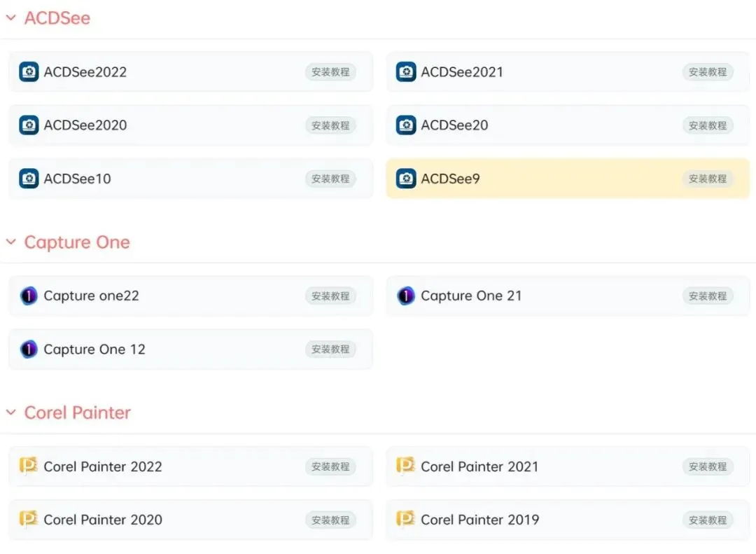Open 安装教程 for Corel Painter 2021
The image size is (756, 554).
(708, 466)
